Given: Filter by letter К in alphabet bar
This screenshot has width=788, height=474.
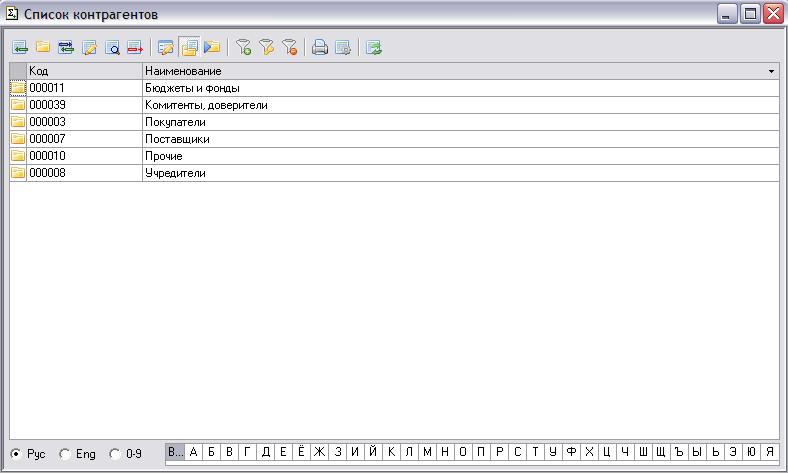Looking at the screenshot, I should coord(391,452).
